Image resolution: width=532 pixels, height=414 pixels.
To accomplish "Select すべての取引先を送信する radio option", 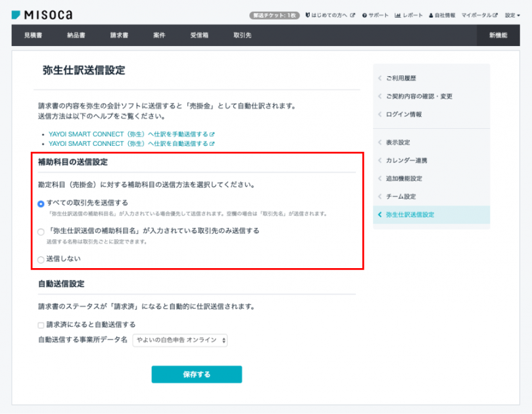I will (x=41, y=204).
